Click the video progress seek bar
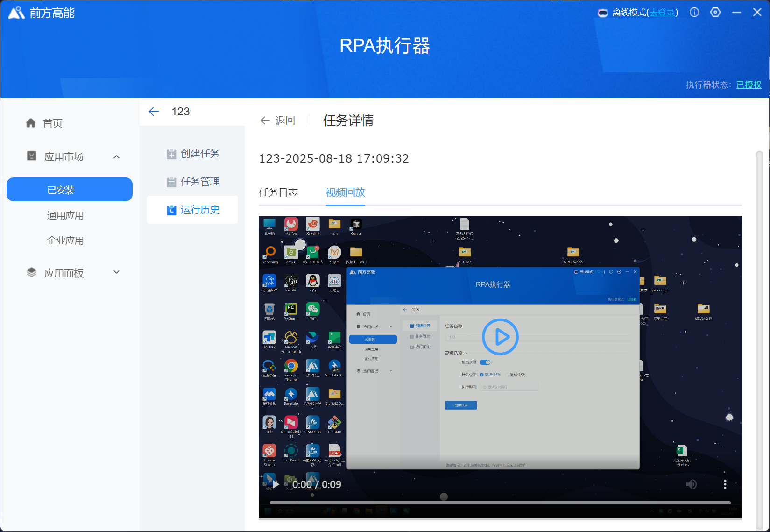Screen dimensions: 770x532 pos(500,503)
